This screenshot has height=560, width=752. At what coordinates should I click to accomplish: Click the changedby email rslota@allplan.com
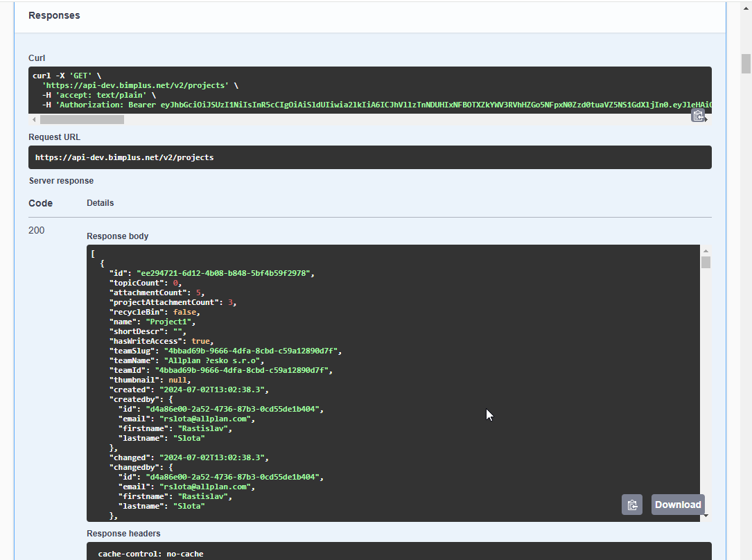205,487
